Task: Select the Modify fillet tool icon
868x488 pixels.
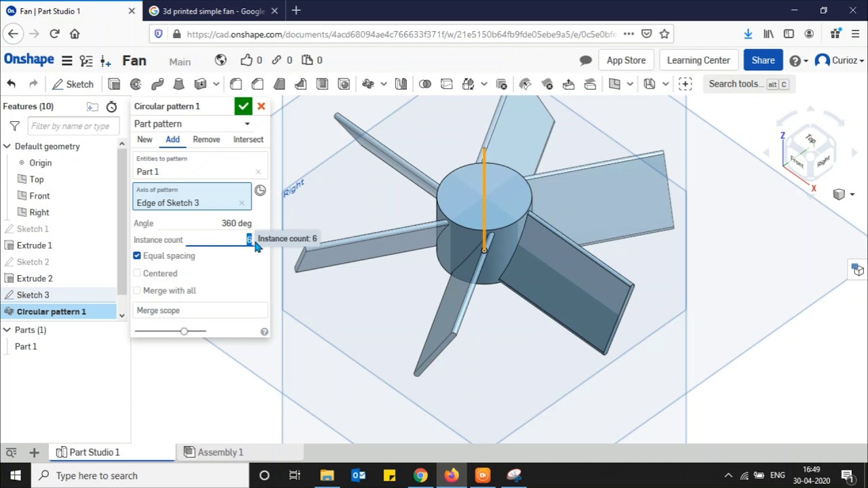Action: [x=525, y=84]
